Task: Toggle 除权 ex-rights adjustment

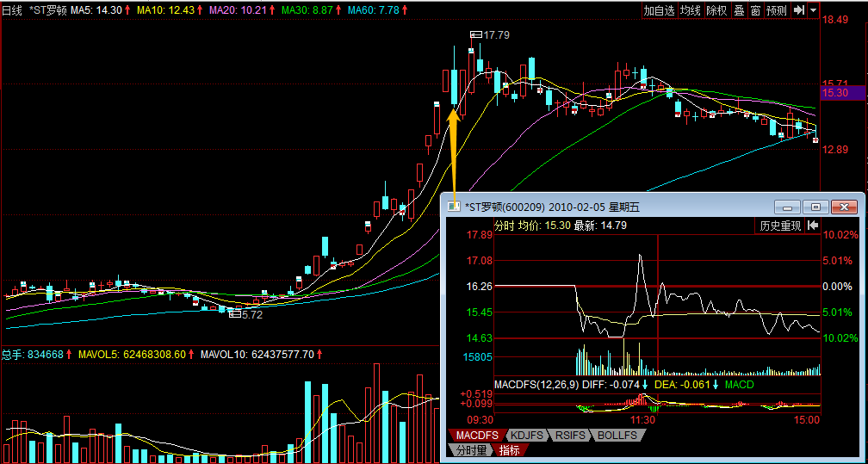Action: click(716, 10)
